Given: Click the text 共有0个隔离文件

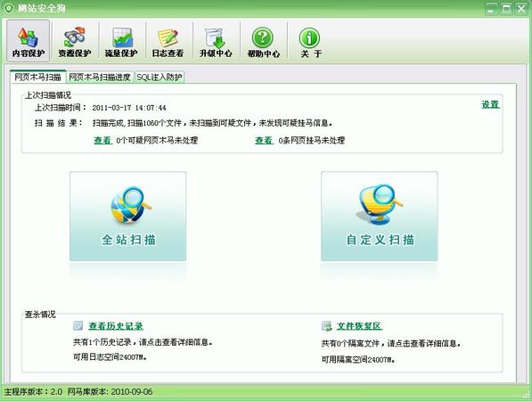Looking at the screenshot, I should coord(350,343).
